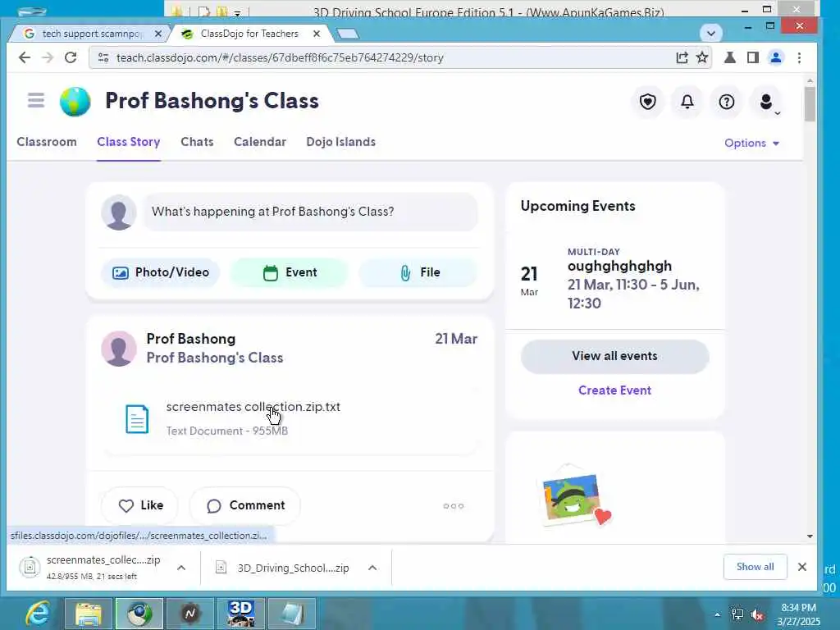Viewport: 840px width, 630px height.
Task: Go to the Classroom tab
Action: click(x=47, y=142)
